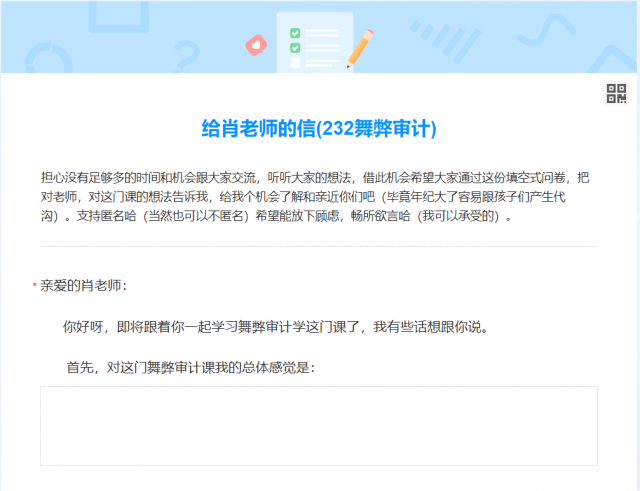Click the intro paragraph starting 担心没有足够多的时间

(315, 197)
